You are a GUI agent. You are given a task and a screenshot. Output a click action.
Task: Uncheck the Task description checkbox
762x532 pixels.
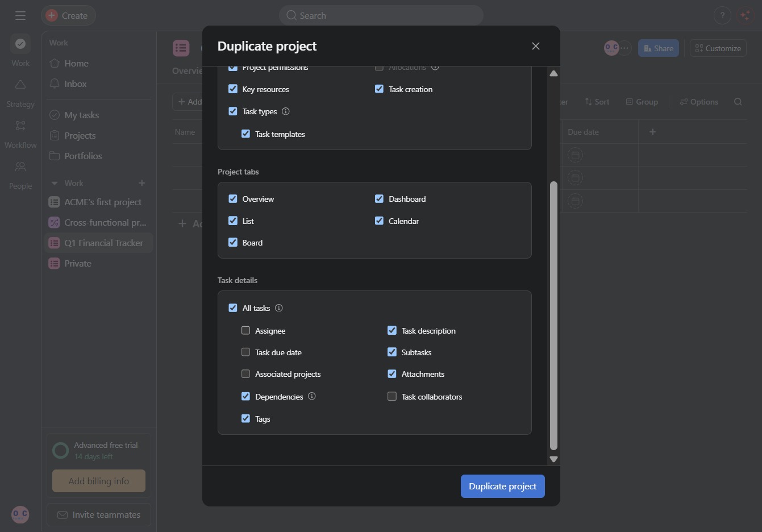pyautogui.click(x=392, y=330)
